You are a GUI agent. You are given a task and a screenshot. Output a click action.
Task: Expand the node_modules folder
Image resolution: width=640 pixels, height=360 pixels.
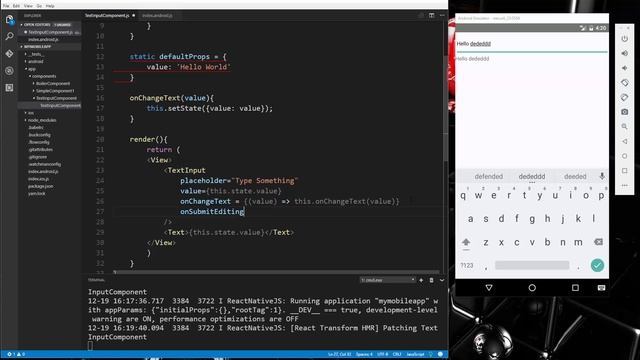pos(41,120)
